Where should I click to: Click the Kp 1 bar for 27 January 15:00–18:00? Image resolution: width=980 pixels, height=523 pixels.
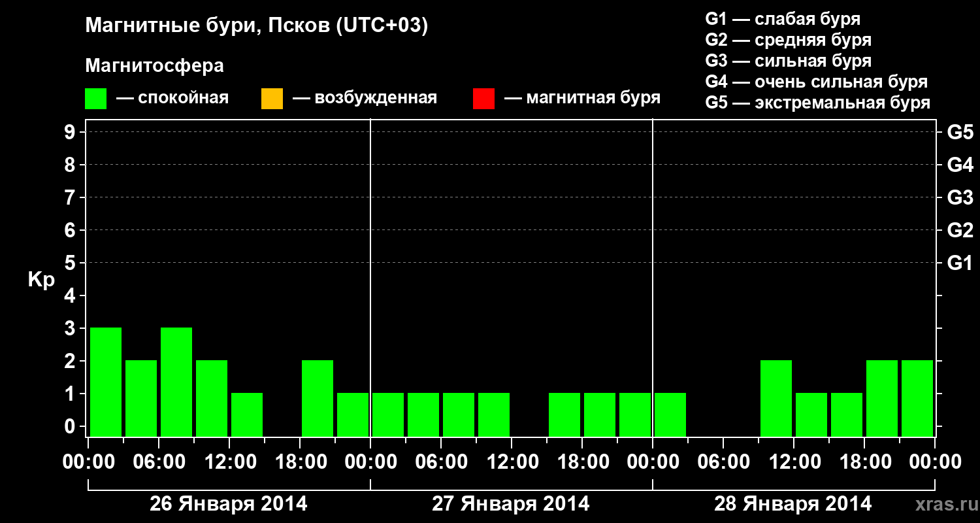coord(564,414)
